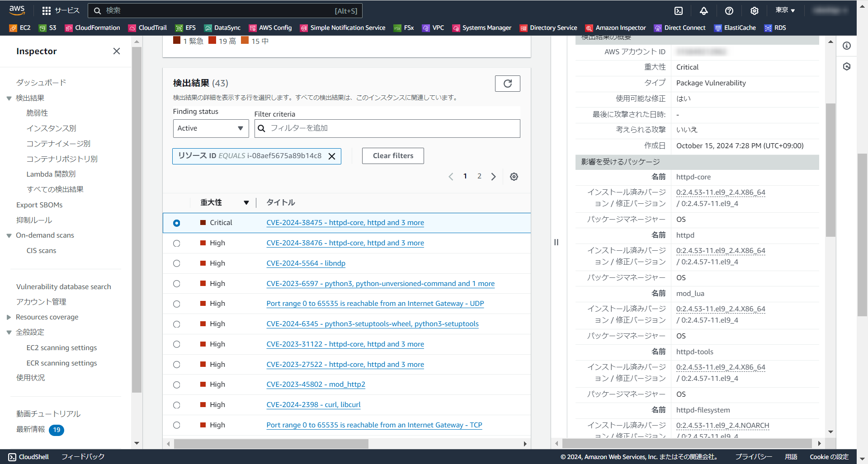Open 抑制ルール page

point(34,220)
